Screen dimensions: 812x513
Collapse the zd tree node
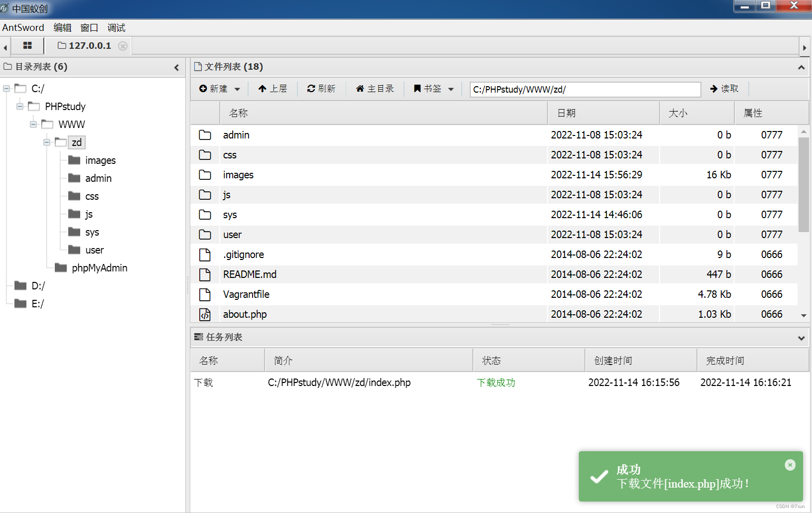coord(47,142)
